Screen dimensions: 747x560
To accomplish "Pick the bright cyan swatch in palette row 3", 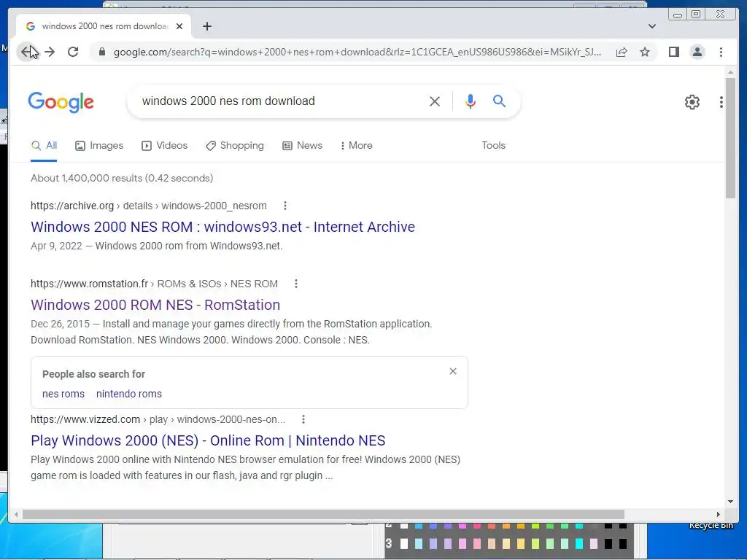I will point(578,544).
